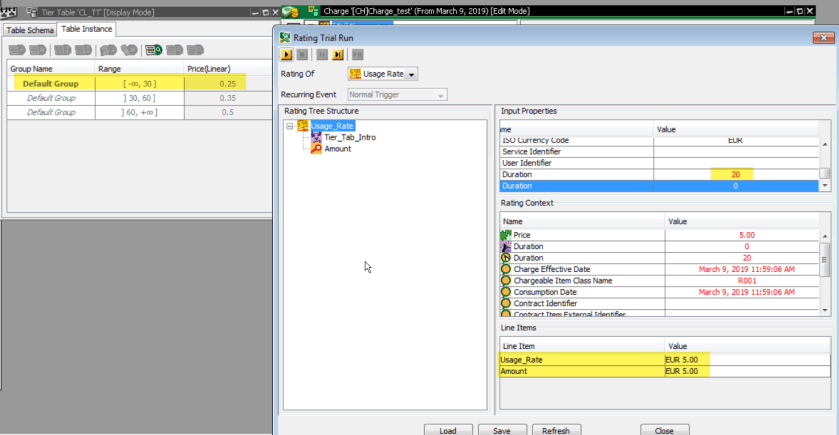Click the Run (play) trial button
839x435 pixels.
(287, 54)
